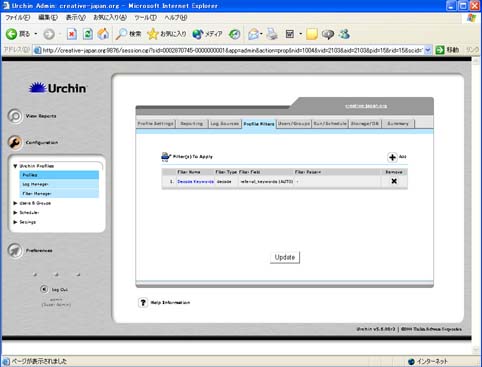Open the ファイル (File) menu
482x367 pixels.
tap(18, 17)
